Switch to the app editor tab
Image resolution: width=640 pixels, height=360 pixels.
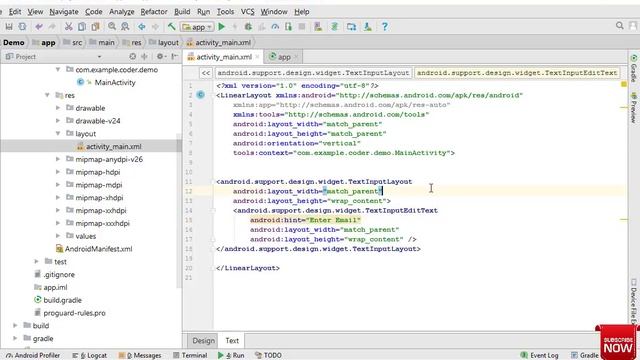pyautogui.click(x=283, y=57)
